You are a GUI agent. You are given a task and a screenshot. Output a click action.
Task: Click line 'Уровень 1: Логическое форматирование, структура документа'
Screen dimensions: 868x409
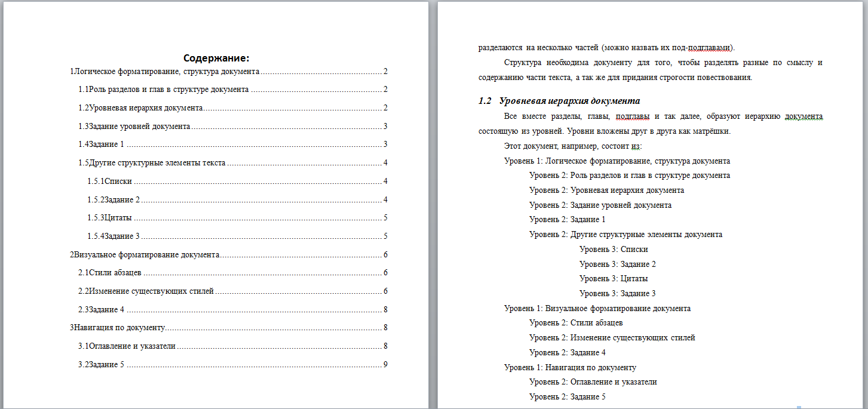coord(617,161)
